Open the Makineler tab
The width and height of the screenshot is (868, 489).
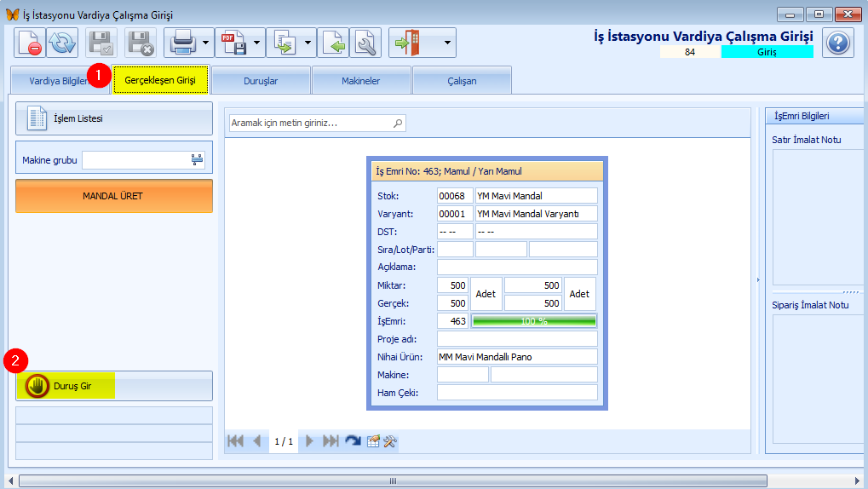(x=361, y=81)
